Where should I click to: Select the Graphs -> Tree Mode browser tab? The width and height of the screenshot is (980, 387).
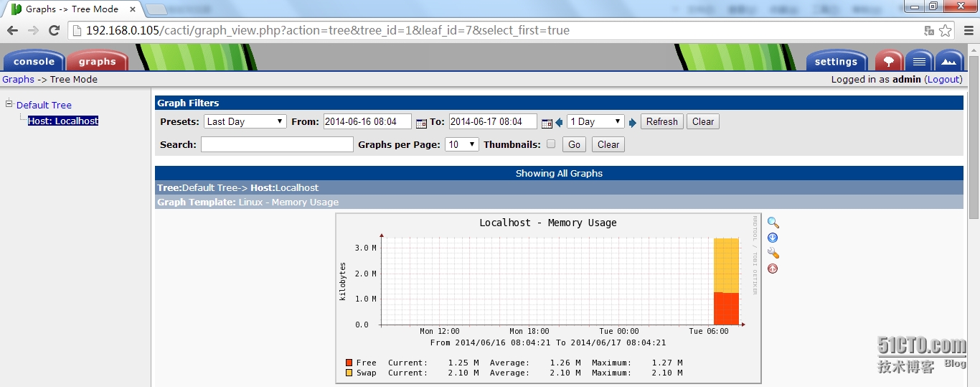(x=74, y=9)
